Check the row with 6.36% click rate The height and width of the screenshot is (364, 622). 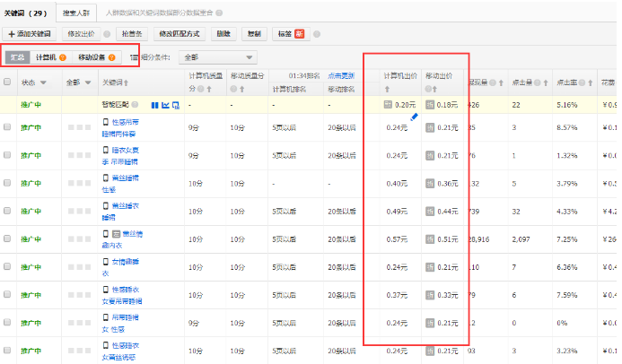click(x=7, y=266)
